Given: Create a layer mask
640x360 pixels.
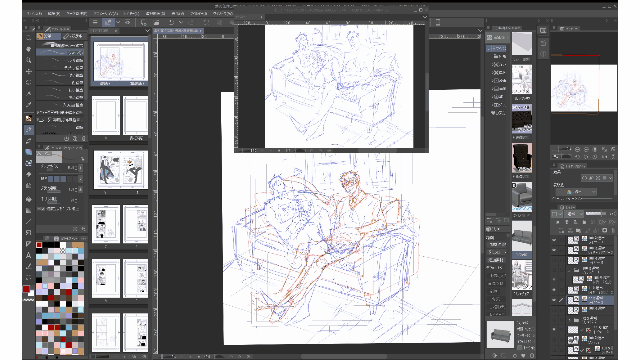Looking at the screenshot, I should point(604,230).
